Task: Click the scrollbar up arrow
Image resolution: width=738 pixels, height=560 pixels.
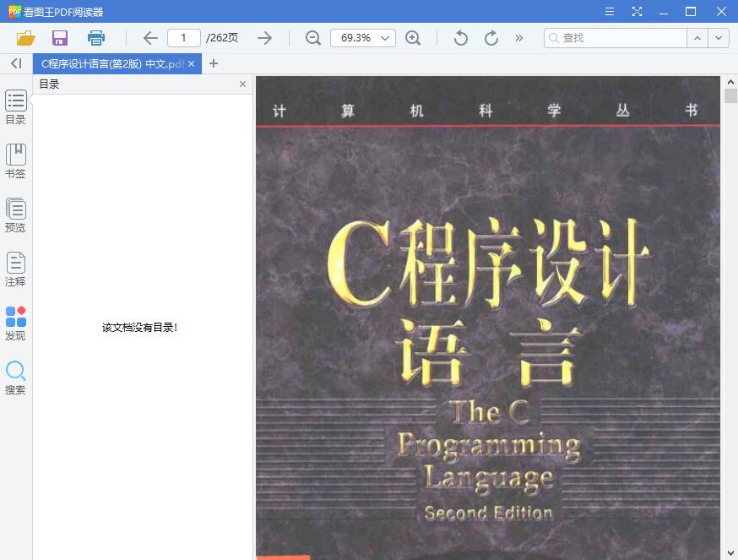Action: pyautogui.click(x=730, y=82)
